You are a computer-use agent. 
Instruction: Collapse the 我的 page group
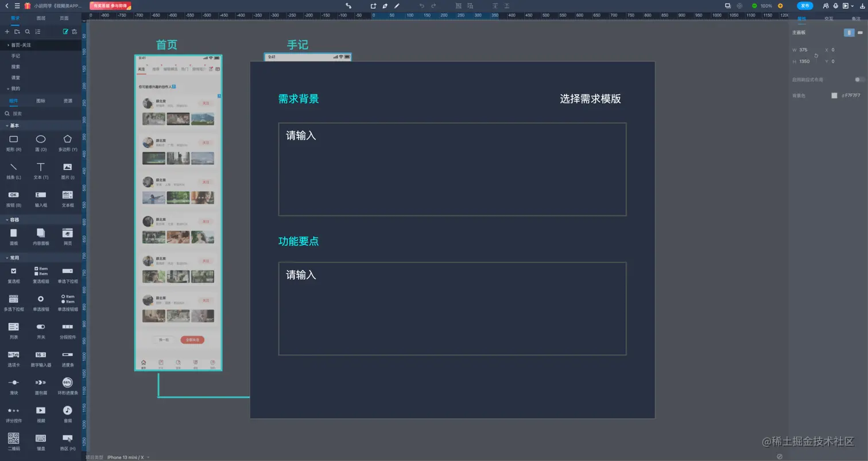(x=8, y=88)
